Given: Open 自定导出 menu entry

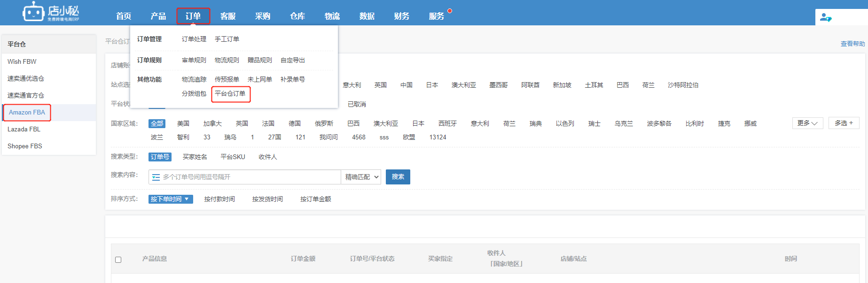Looking at the screenshot, I should [x=293, y=60].
